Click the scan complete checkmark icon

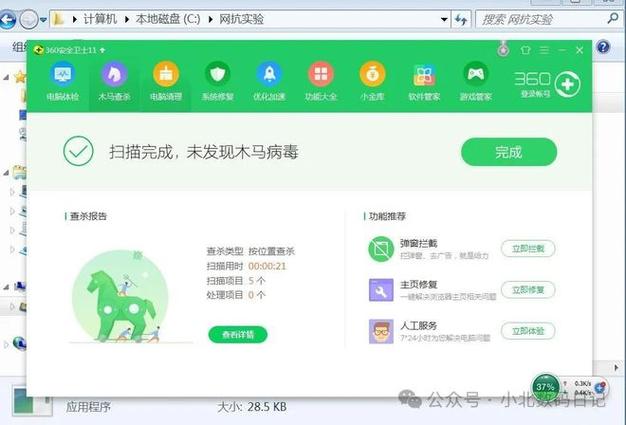click(78, 151)
